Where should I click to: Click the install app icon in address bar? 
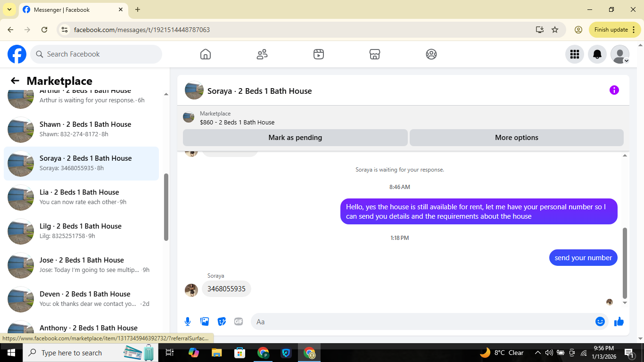point(540,30)
